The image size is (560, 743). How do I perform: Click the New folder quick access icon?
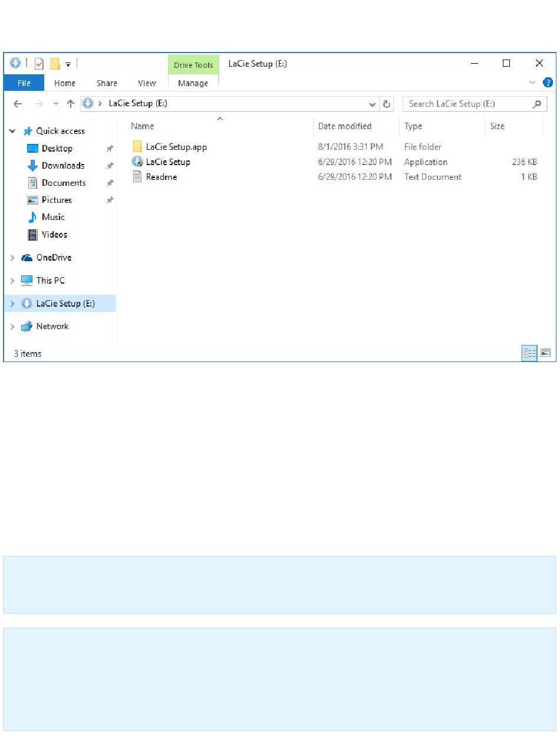click(x=55, y=63)
